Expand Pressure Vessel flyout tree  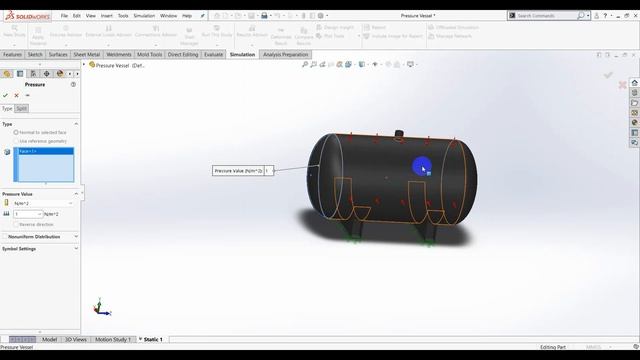84,65
